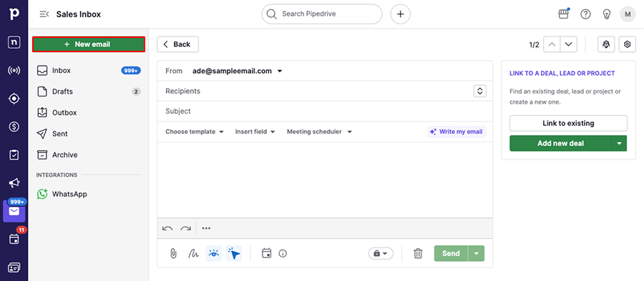The width and height of the screenshot is (644, 281).
Task: Open the Campaigns megaphone sidebar icon
Action: (14, 183)
